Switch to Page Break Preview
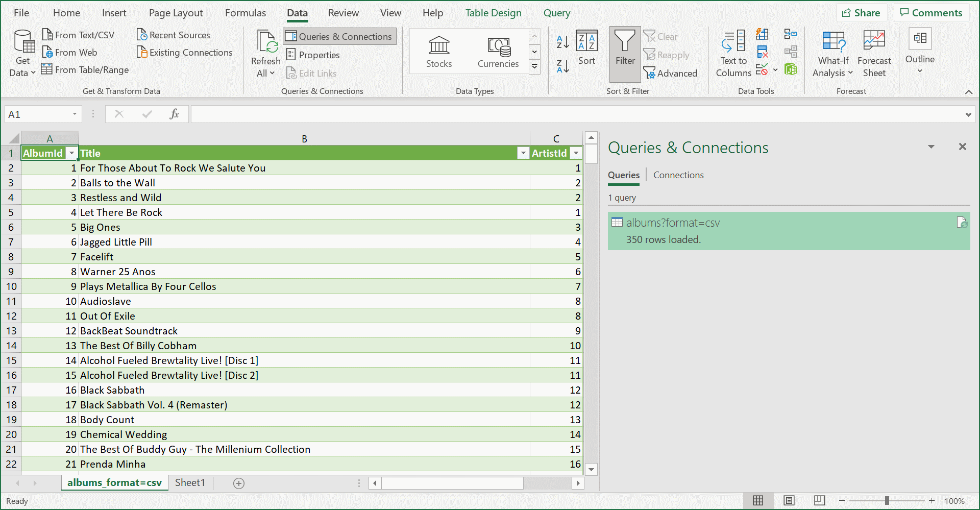This screenshot has height=510, width=980. click(x=820, y=501)
